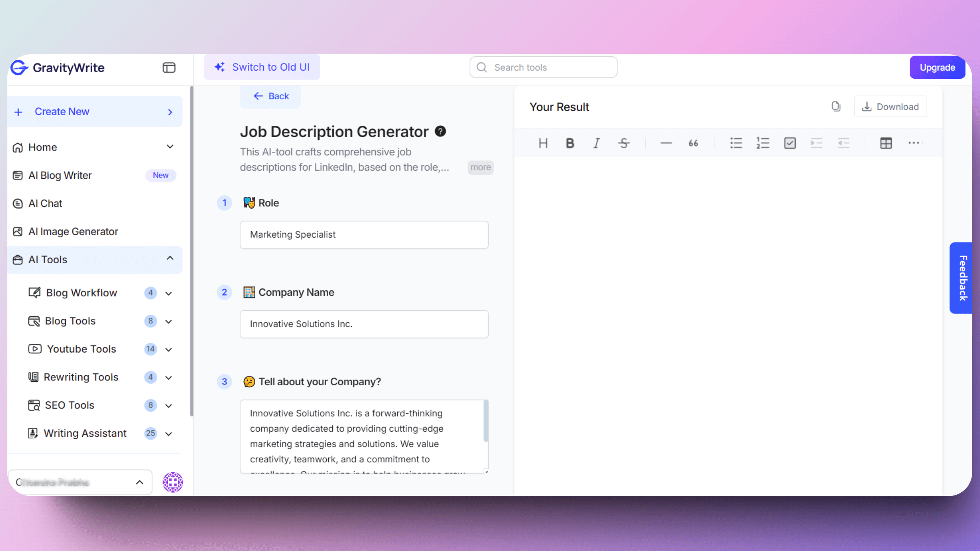The height and width of the screenshot is (551, 980).
Task: Toggle the sidebar panel layout icon
Action: [x=169, y=67]
